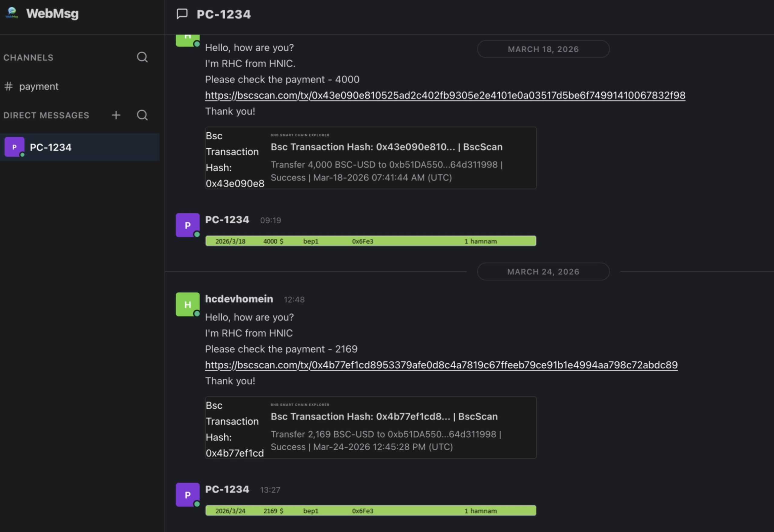The width and height of the screenshot is (774, 532).
Task: Open bscscan link for 4000 payment
Action: coord(445,95)
